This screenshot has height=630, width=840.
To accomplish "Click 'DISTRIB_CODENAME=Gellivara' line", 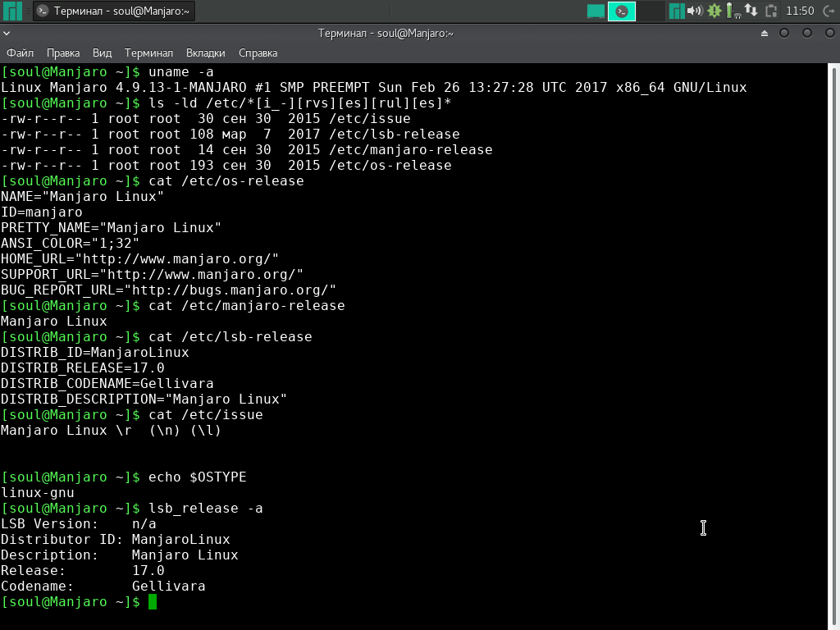I will (x=107, y=384).
